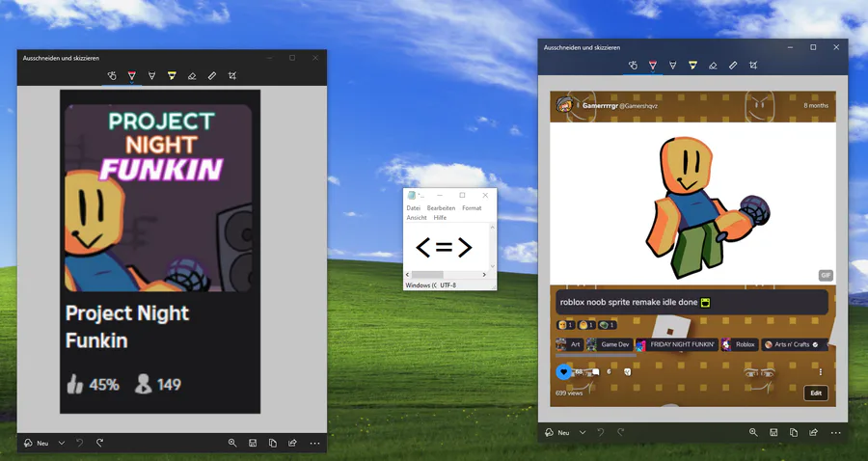
Task: Open more options in Gamerrrrgr post window
Action: (x=836, y=433)
